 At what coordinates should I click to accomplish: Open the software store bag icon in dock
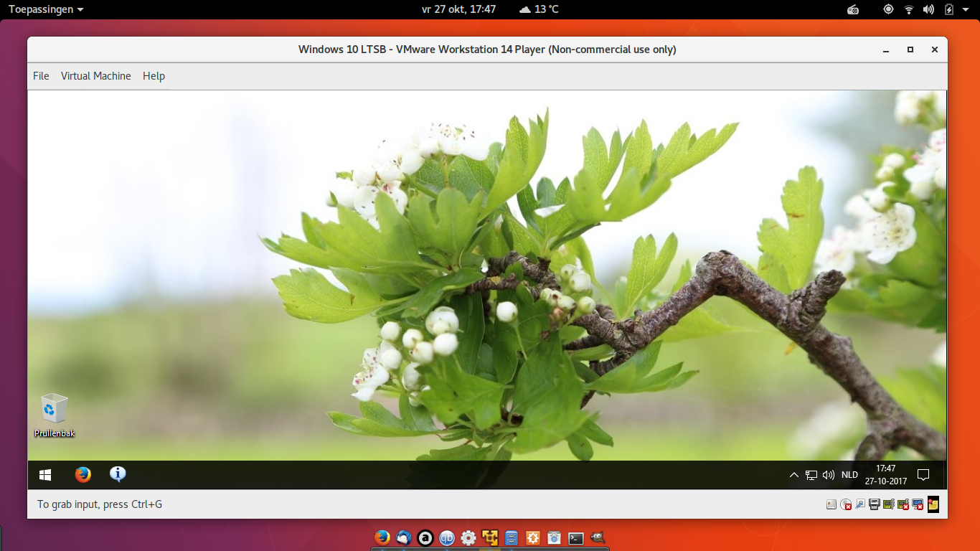(555, 537)
